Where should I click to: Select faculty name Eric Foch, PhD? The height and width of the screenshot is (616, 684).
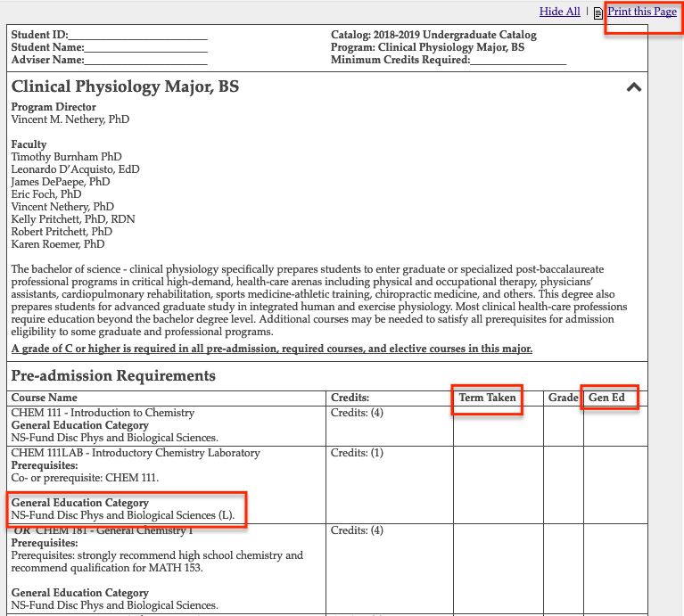coord(46,194)
